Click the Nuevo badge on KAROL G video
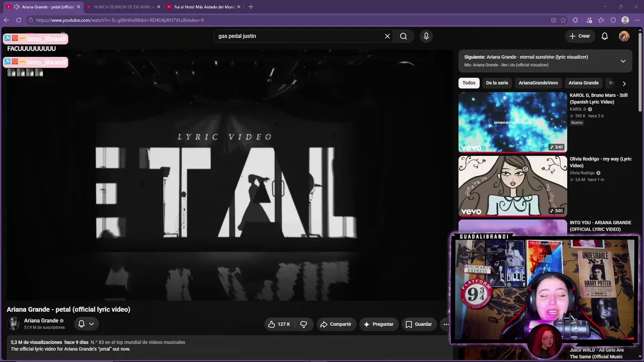The image size is (644, 362). tap(577, 123)
